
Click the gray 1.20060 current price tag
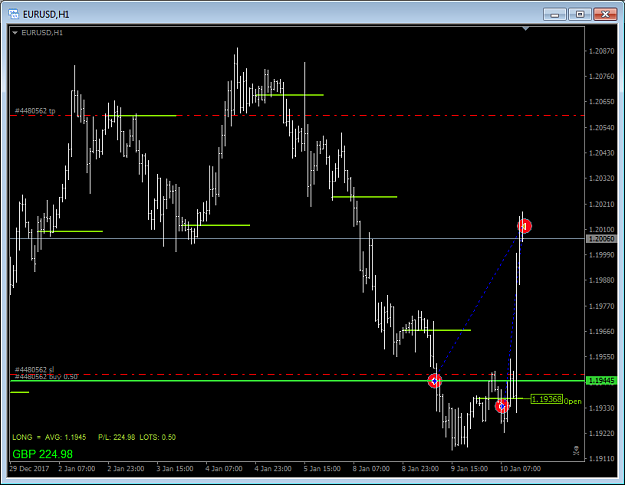coord(602,239)
